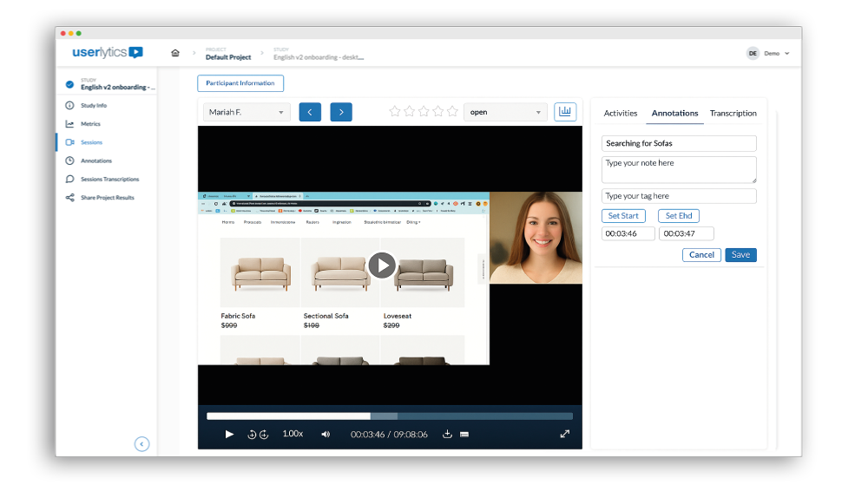The width and height of the screenshot is (868, 485).
Task: Click the Searching for Sofas title field
Action: coord(679,143)
